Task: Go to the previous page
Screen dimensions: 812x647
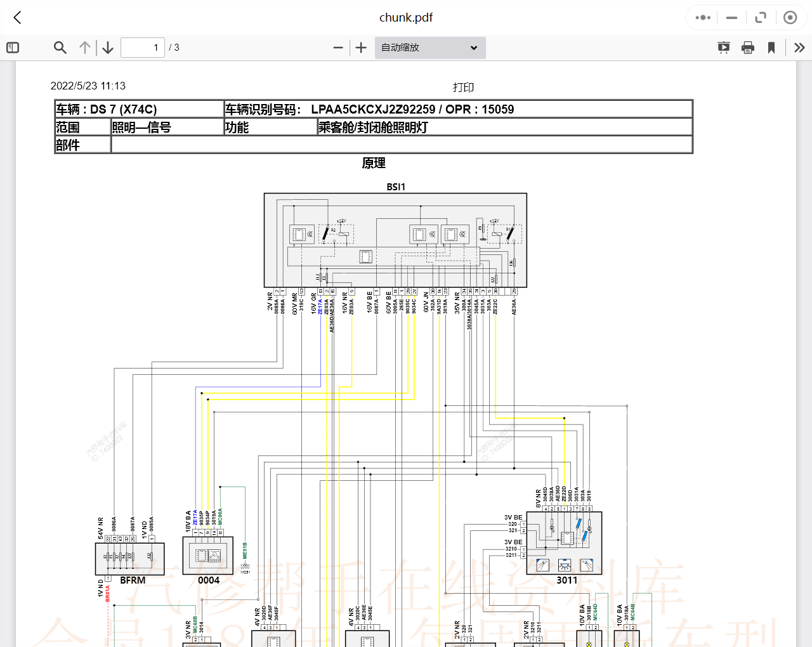Action: tap(85, 48)
